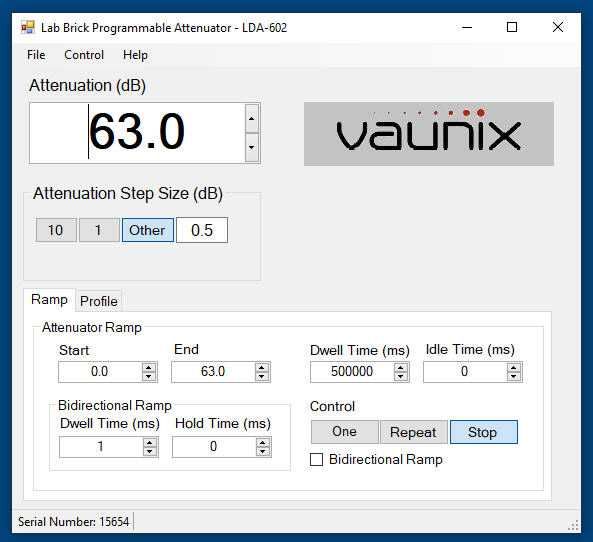Decrease the Idle Time value
The image size is (593, 542).
(x=514, y=376)
